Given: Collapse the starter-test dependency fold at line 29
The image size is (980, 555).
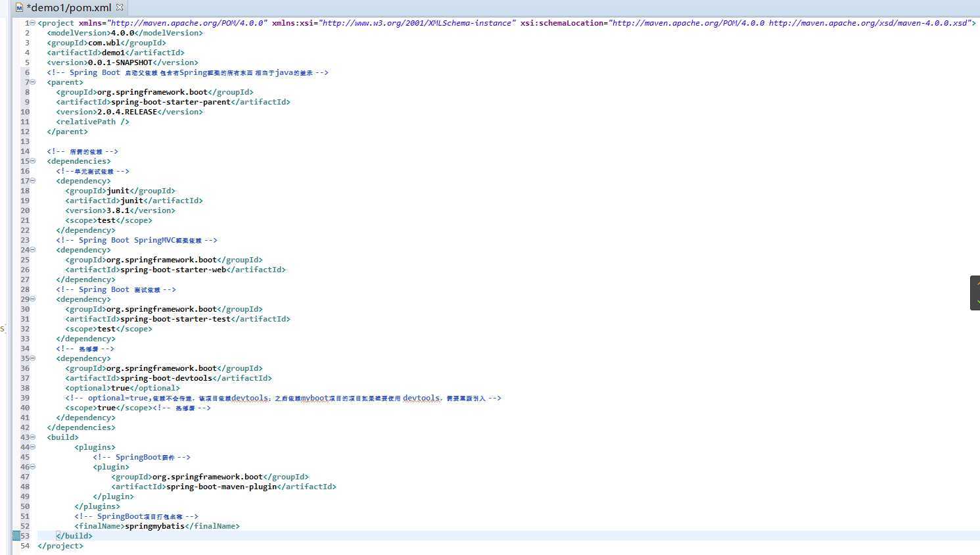Looking at the screenshot, I should [33, 299].
